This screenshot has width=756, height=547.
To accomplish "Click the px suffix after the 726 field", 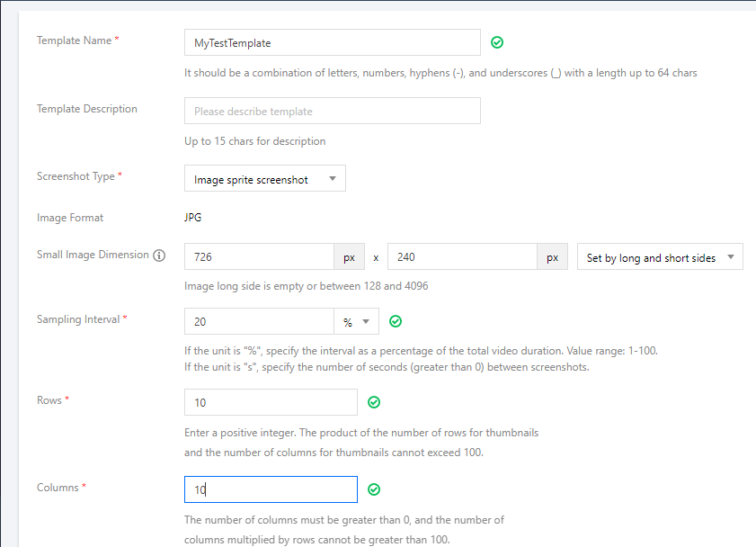I will pyautogui.click(x=349, y=257).
